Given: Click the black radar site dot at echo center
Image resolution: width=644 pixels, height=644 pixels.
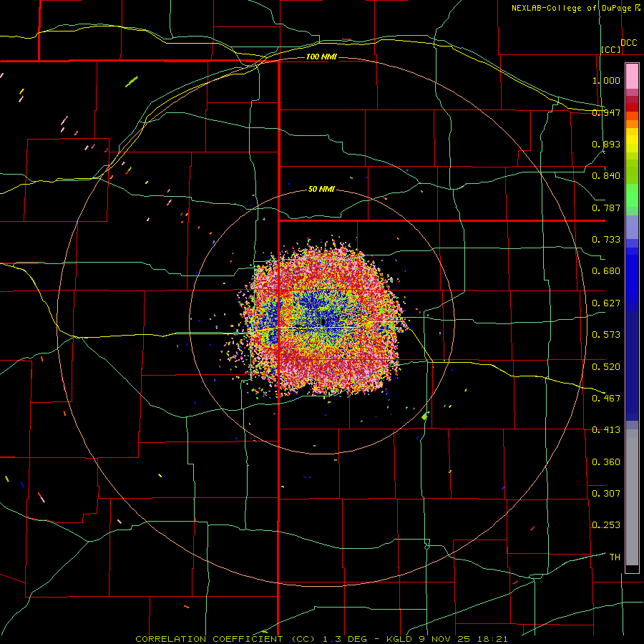Looking at the screenshot, I should (x=323, y=321).
